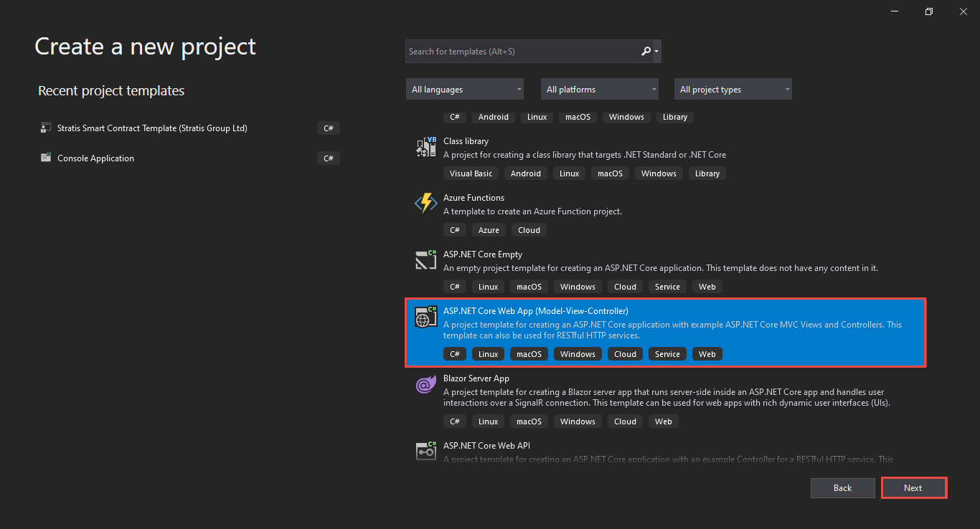Select Stratis Smart Contract Template entry
Screen dimensions: 980x529
point(152,128)
